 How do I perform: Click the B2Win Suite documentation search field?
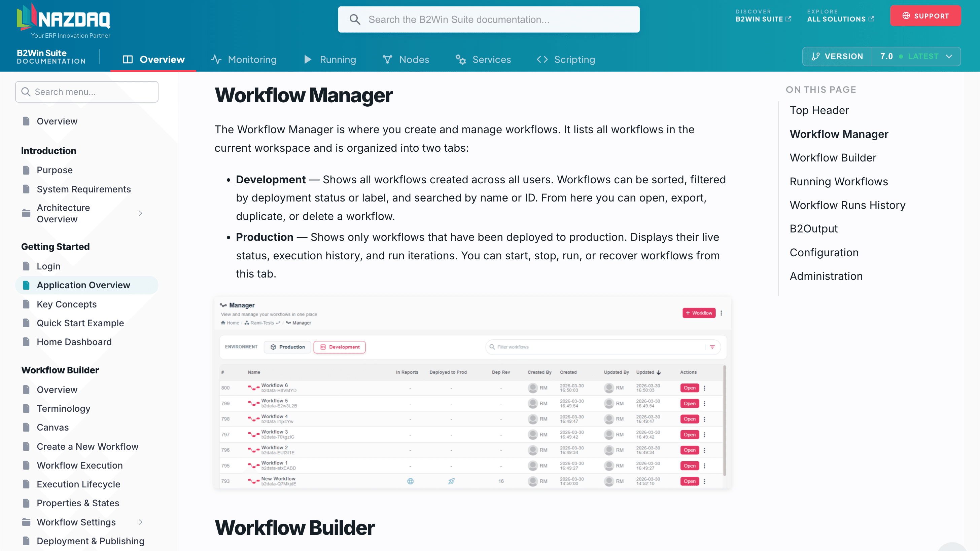click(488, 20)
